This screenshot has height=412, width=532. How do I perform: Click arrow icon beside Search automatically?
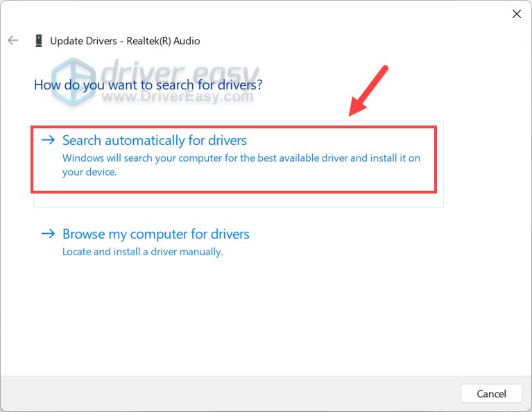(48, 140)
